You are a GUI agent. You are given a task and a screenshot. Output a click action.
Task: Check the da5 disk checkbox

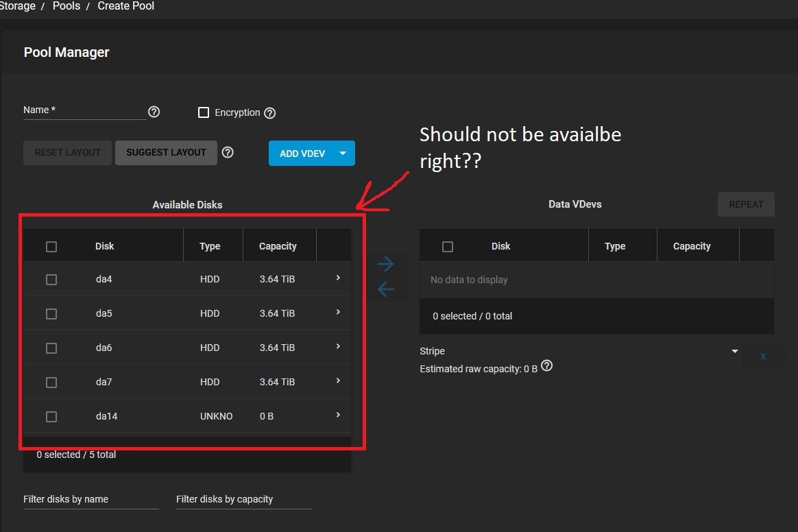[x=51, y=313]
